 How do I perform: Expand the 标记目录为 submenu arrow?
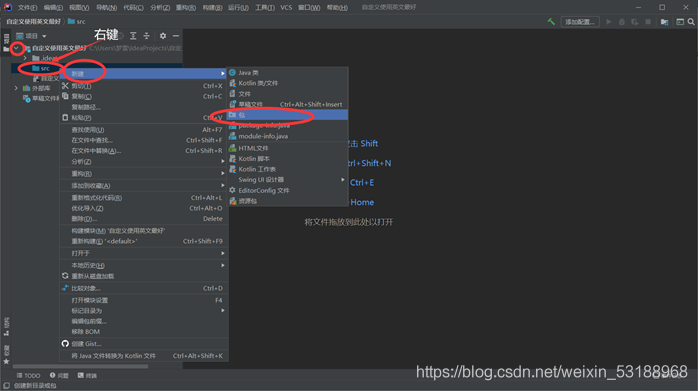pos(223,310)
